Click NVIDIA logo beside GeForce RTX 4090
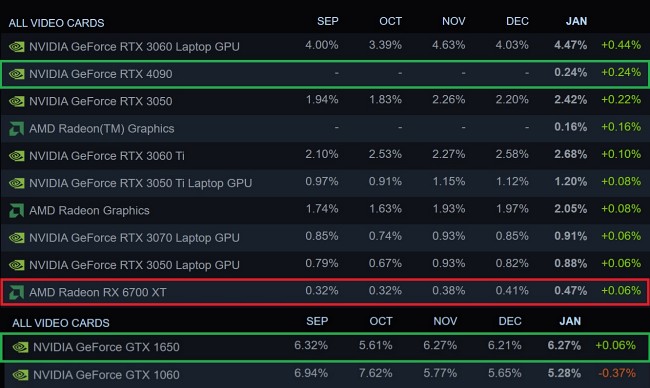This screenshot has height=388, width=650. pos(17,74)
